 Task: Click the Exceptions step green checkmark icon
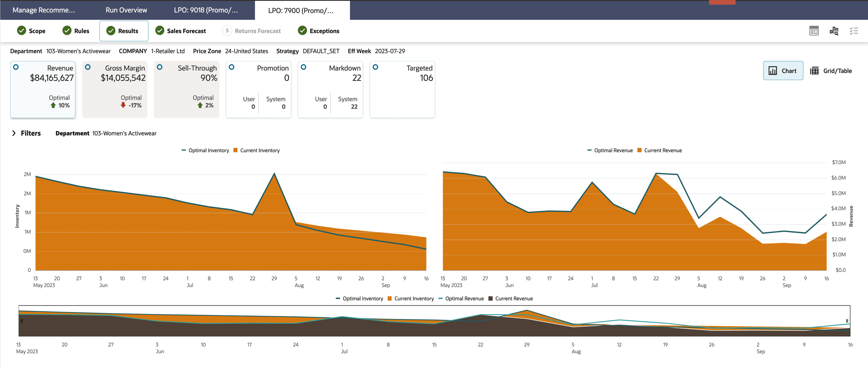point(302,31)
